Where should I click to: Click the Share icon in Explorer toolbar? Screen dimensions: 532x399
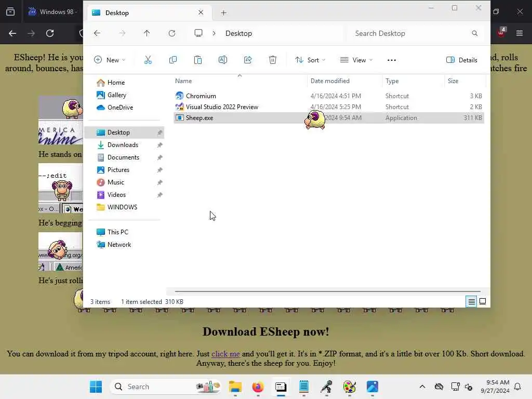click(x=248, y=60)
